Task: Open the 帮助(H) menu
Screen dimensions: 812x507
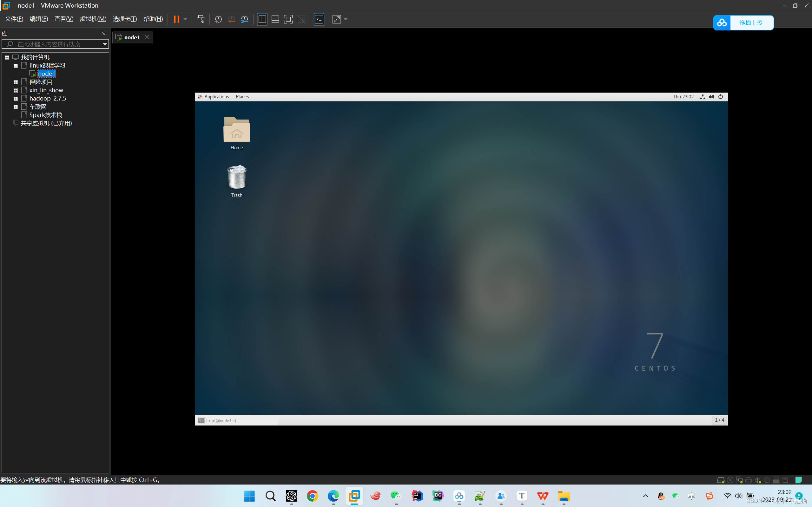Action: coord(153,19)
